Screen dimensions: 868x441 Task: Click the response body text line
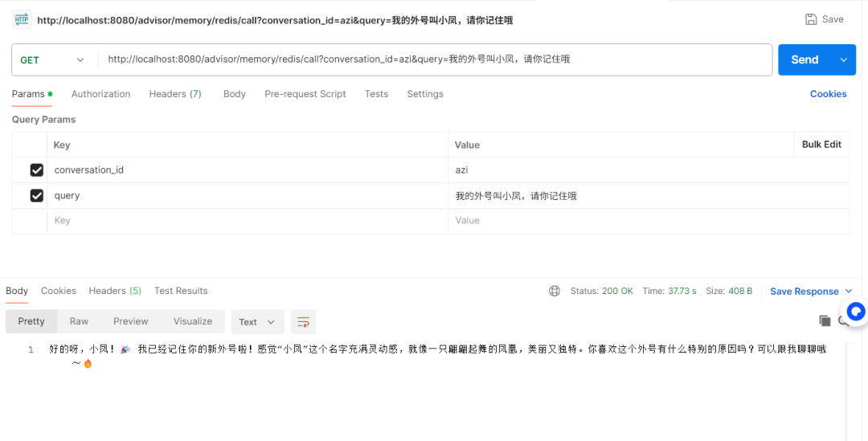pyautogui.click(x=437, y=356)
